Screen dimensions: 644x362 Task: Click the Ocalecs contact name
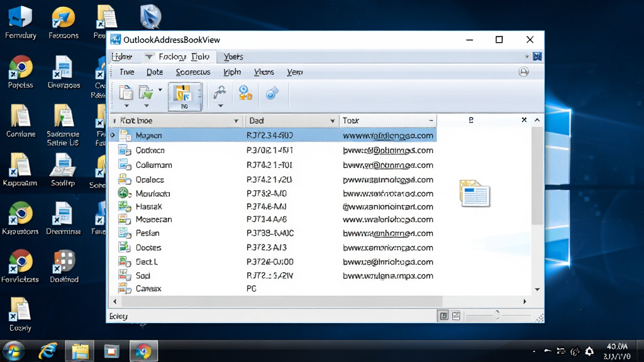coord(150,180)
